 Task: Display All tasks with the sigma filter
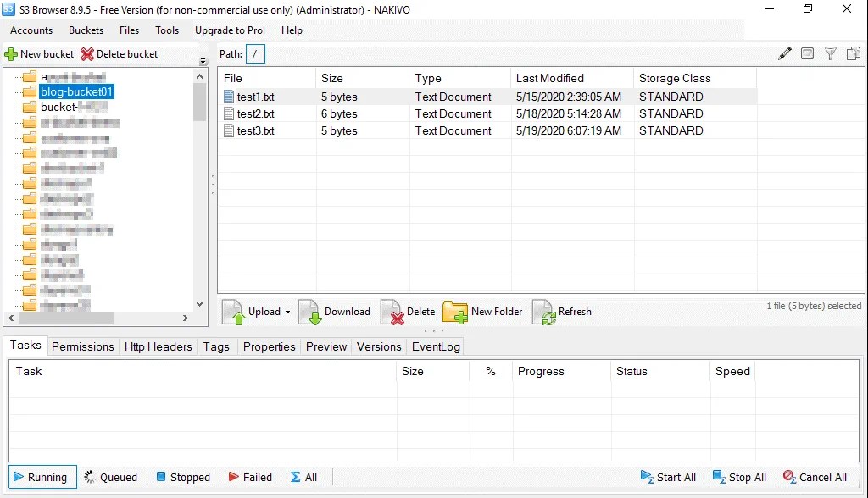point(303,477)
